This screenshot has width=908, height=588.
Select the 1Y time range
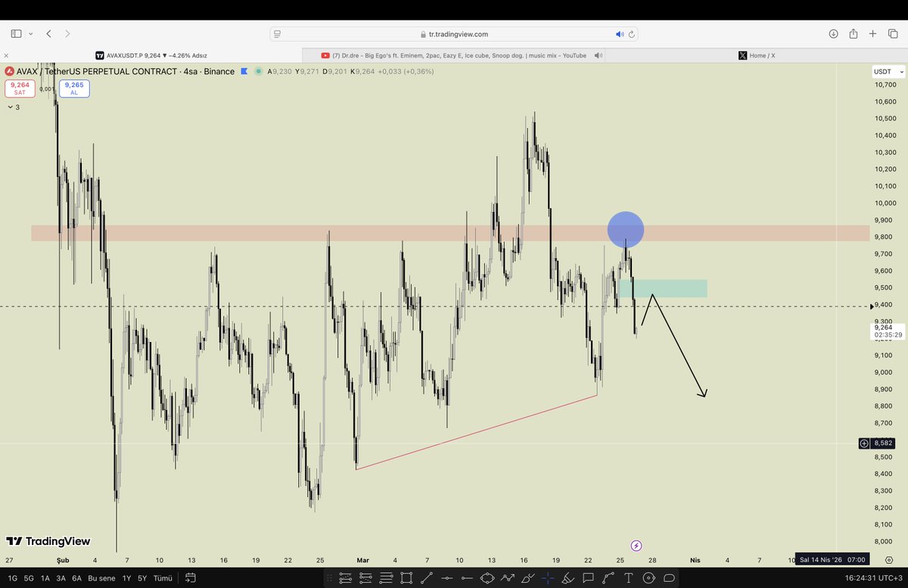(126, 578)
